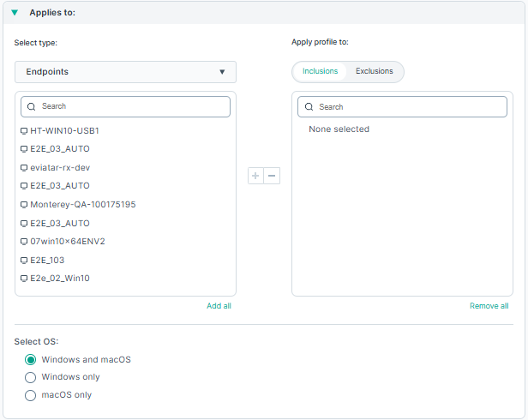The image size is (528, 420).
Task: Open the Endpoints select type dropdown
Action: pos(125,72)
